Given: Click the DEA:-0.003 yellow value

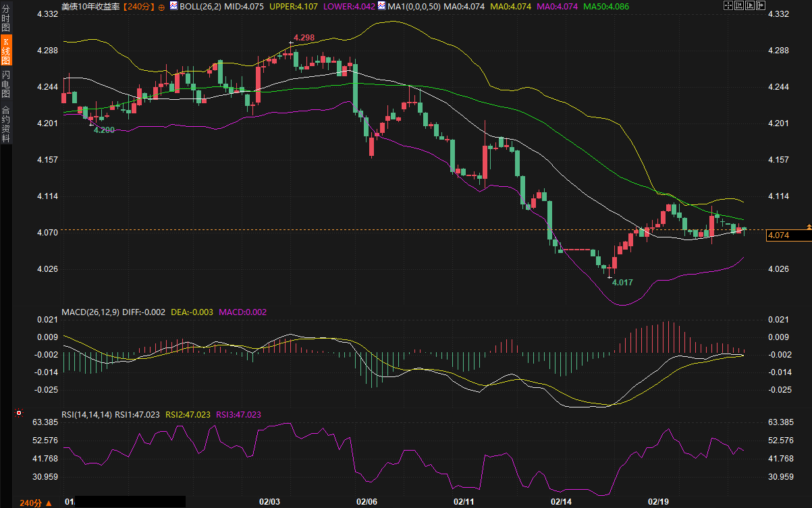Looking at the screenshot, I should pyautogui.click(x=192, y=312).
